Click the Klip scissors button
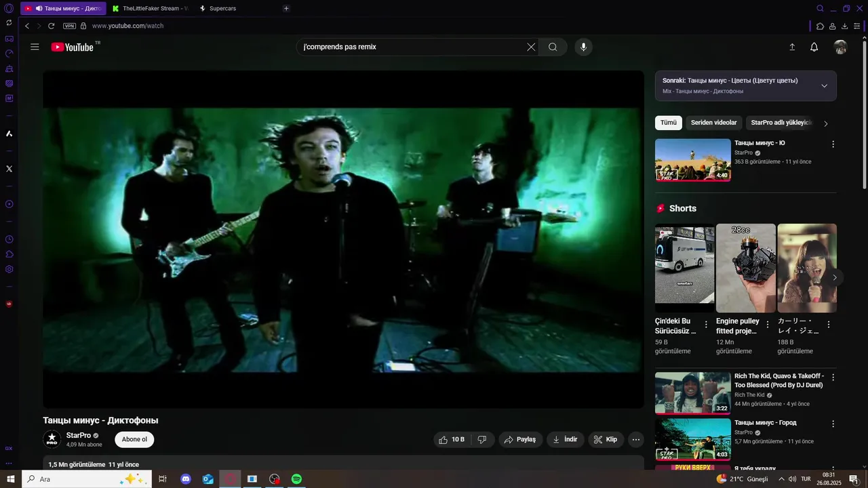This screenshot has height=488, width=868. [606, 439]
